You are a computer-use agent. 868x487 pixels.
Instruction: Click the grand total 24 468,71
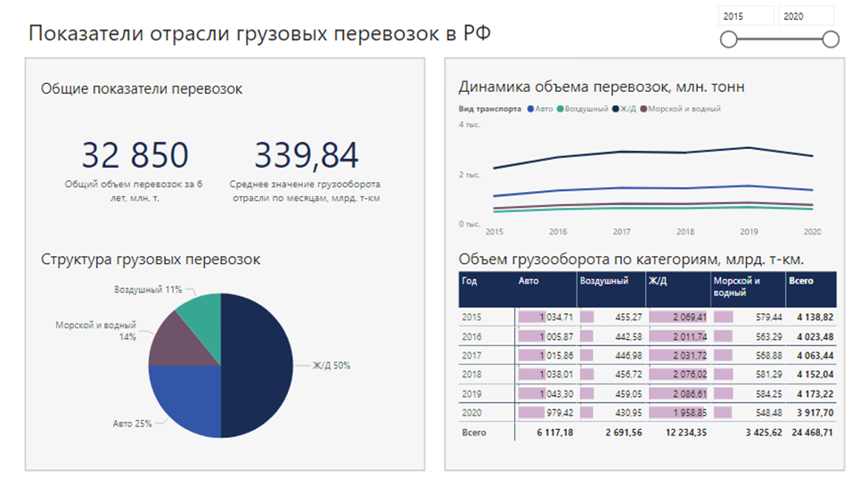(812, 433)
